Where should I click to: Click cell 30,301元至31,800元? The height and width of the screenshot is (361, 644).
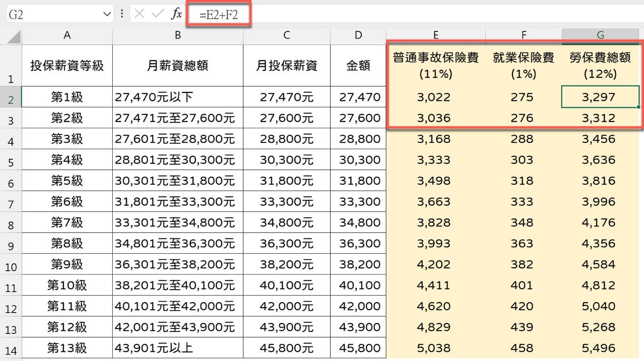point(178,180)
